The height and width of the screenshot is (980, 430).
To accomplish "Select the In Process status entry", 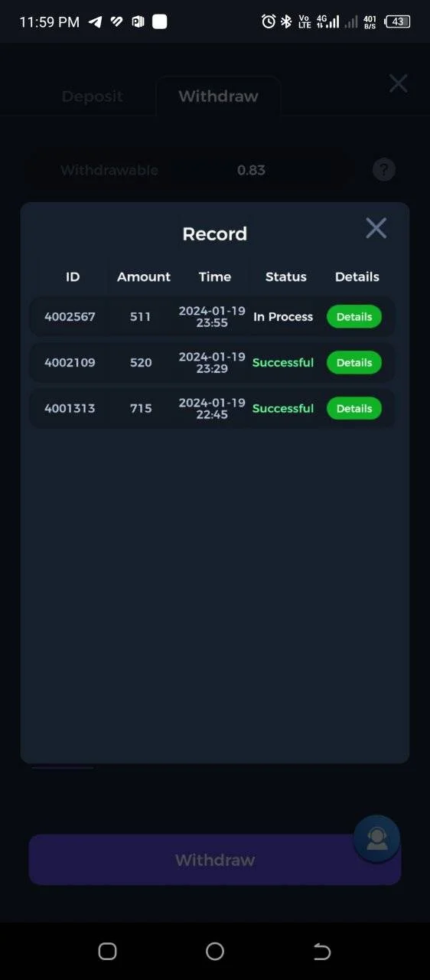I will (283, 316).
